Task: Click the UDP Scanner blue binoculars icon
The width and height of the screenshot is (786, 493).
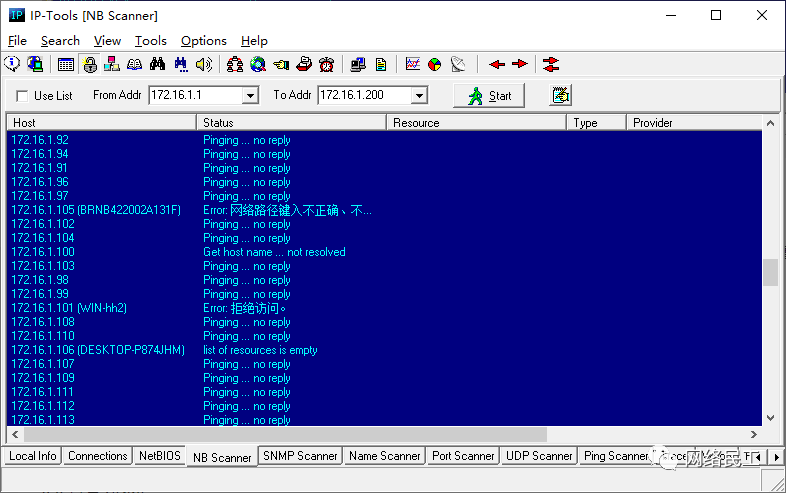Action: tap(181, 64)
